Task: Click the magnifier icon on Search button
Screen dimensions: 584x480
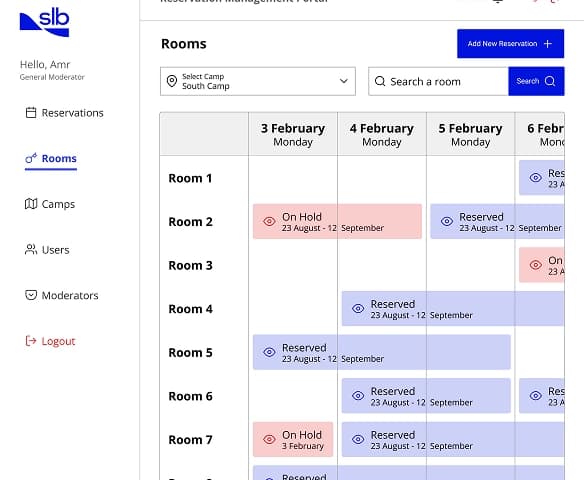Action: coord(550,81)
